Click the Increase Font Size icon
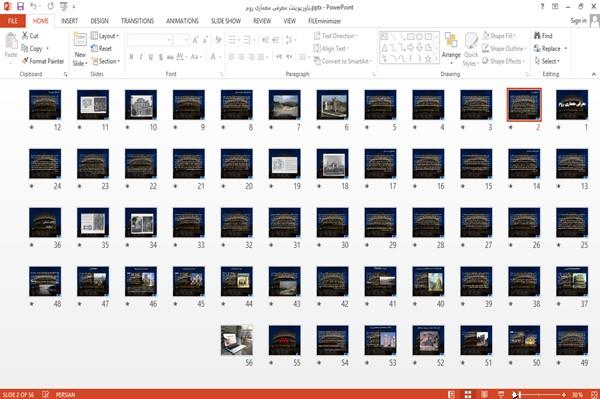 pyautogui.click(x=196, y=40)
